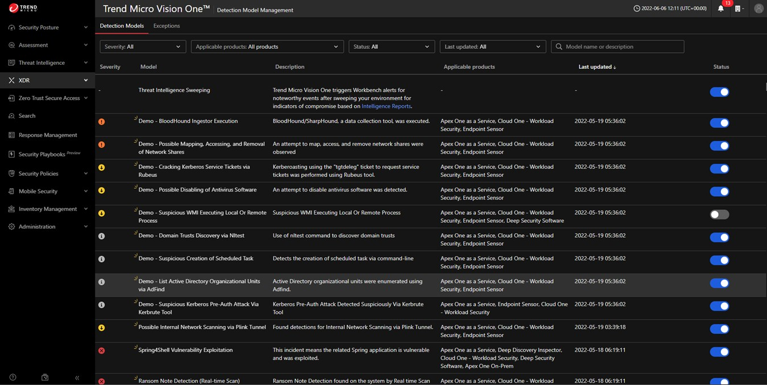Viewport: 767px width, 385px height.
Task: Click the search magnifier in model name field
Action: point(559,47)
